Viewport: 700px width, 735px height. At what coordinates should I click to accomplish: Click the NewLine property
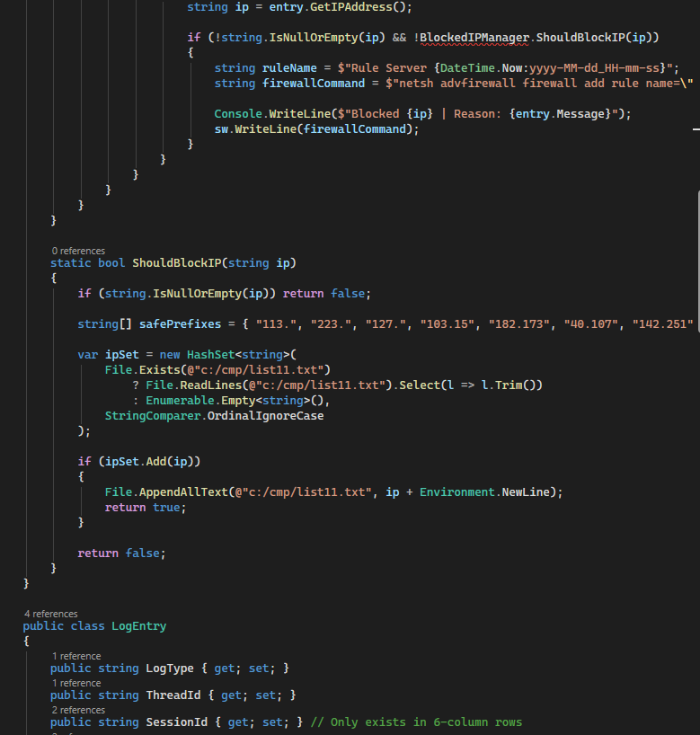[526, 492]
